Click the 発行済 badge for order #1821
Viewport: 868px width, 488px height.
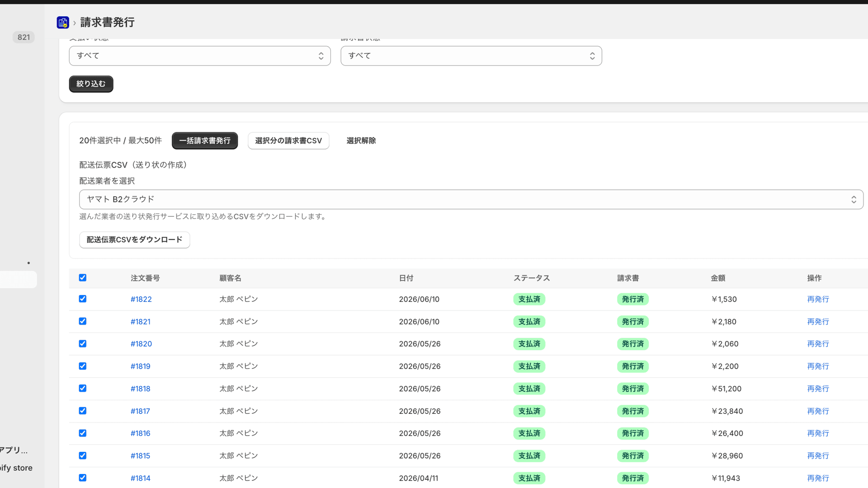(632, 322)
